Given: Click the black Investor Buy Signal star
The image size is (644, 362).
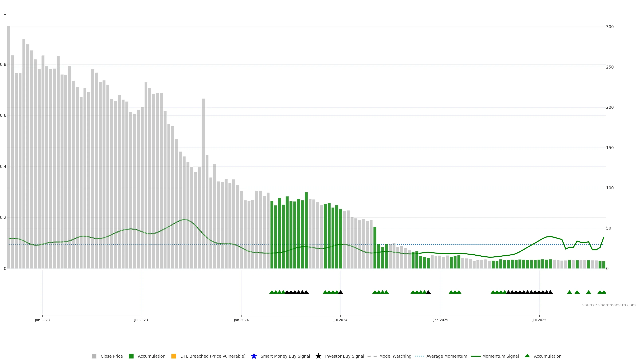Looking at the screenshot, I should [x=318, y=356].
